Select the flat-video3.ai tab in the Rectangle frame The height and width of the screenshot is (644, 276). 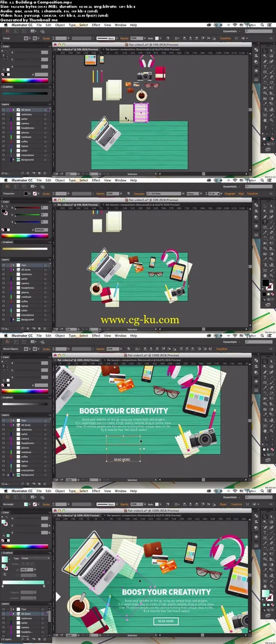coord(77,515)
